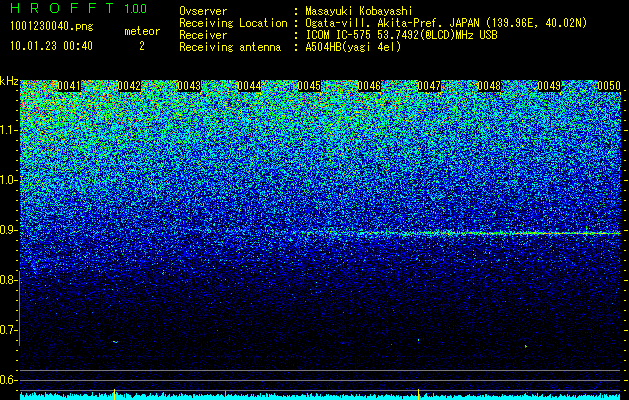Click the 'Ovserver' field label
629x400 pixels.
(x=203, y=11)
